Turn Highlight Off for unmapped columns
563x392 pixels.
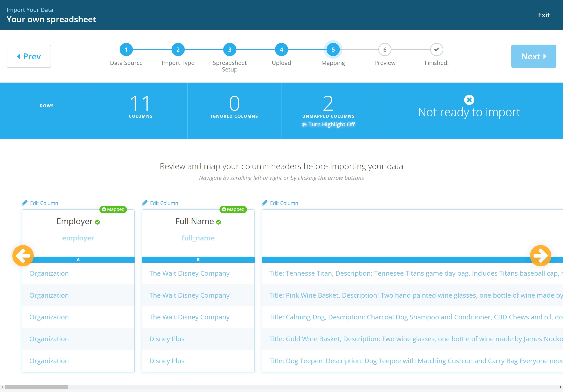pyautogui.click(x=328, y=124)
